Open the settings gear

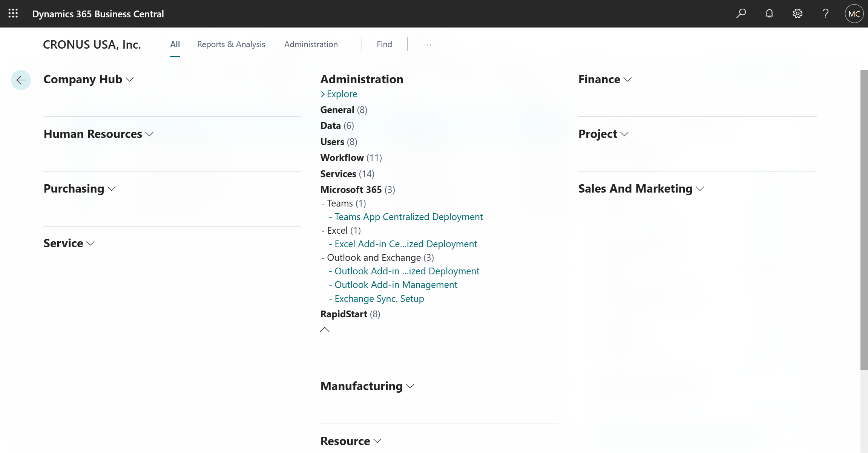point(797,13)
